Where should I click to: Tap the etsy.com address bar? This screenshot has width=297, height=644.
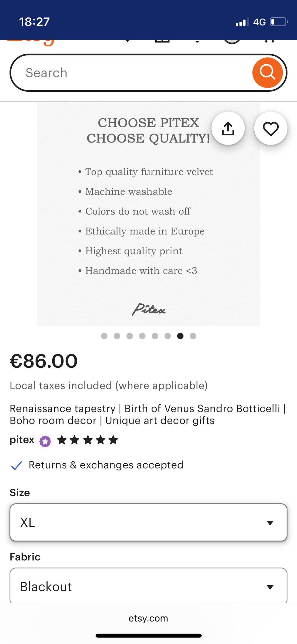click(x=148, y=618)
